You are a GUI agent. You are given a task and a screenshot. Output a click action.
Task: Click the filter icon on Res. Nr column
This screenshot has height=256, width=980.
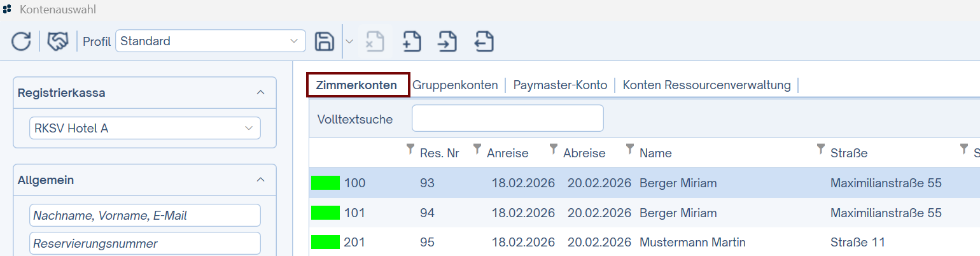410,150
